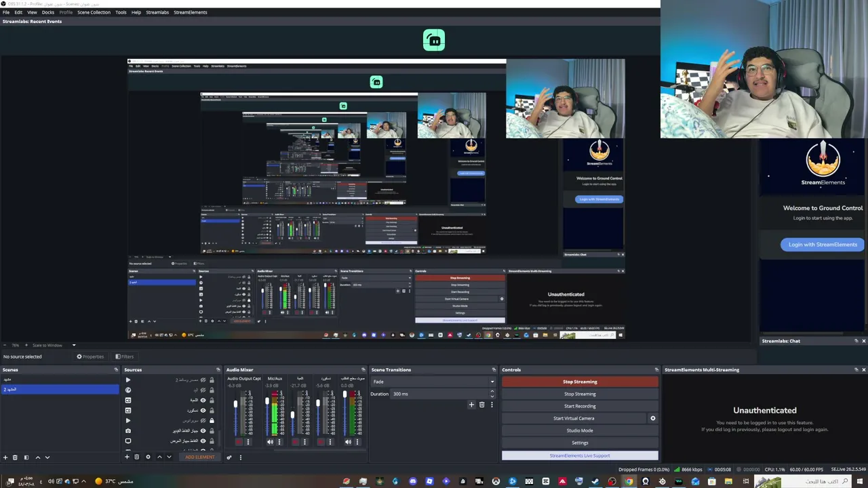Toggle lock on the اللعبة source
The image size is (868, 488).
[212, 401]
